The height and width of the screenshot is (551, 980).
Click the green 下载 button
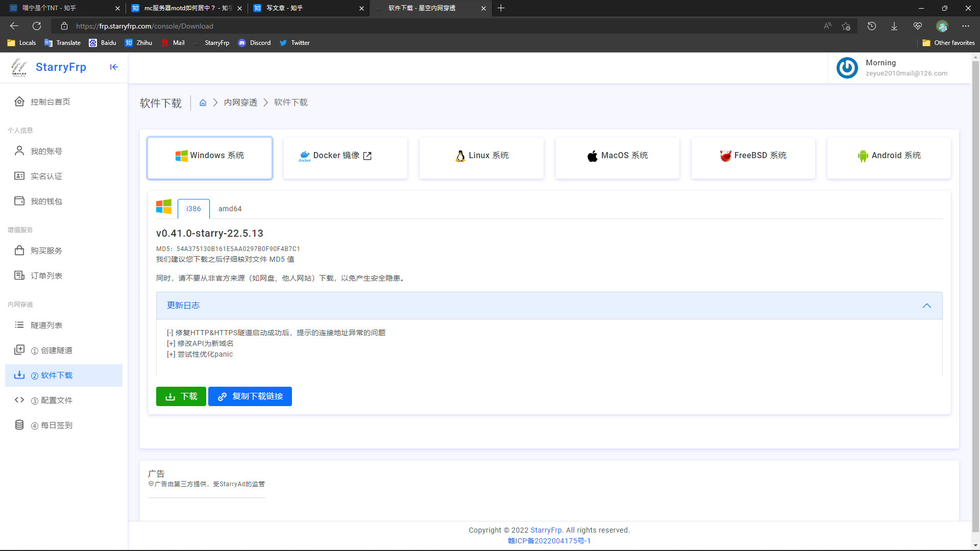click(181, 396)
